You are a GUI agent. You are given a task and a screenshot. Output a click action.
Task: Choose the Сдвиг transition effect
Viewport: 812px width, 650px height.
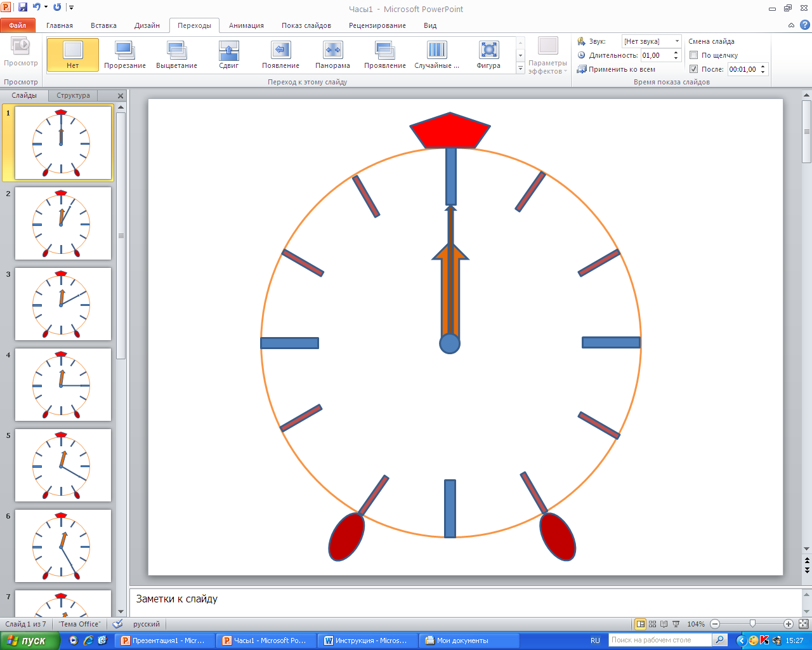228,54
